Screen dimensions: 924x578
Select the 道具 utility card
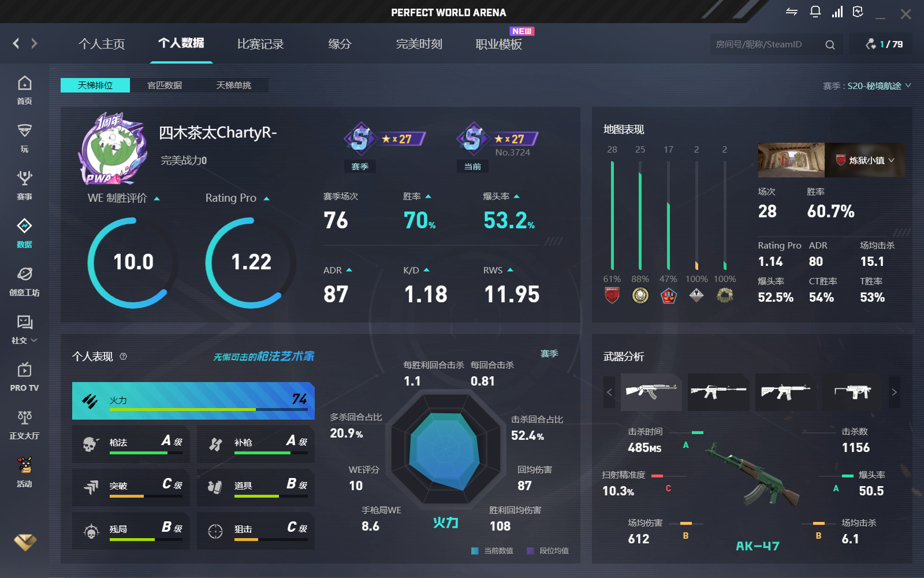(x=256, y=487)
